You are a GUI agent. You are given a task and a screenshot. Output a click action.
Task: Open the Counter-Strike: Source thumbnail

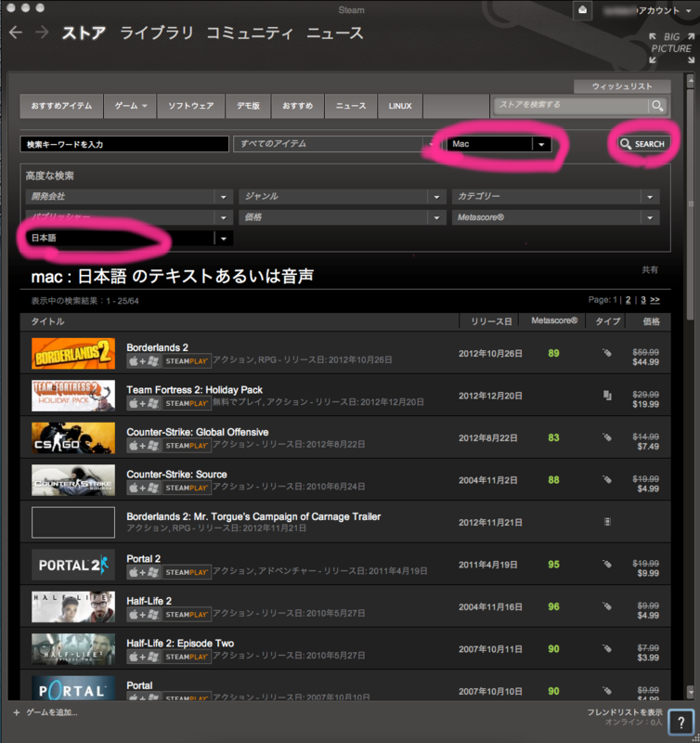pyautogui.click(x=73, y=480)
